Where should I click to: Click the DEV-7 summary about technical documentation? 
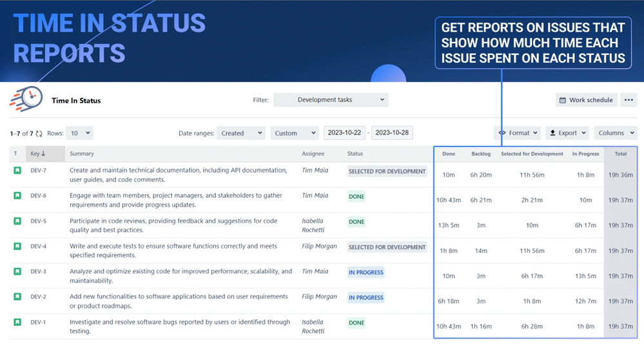click(179, 175)
